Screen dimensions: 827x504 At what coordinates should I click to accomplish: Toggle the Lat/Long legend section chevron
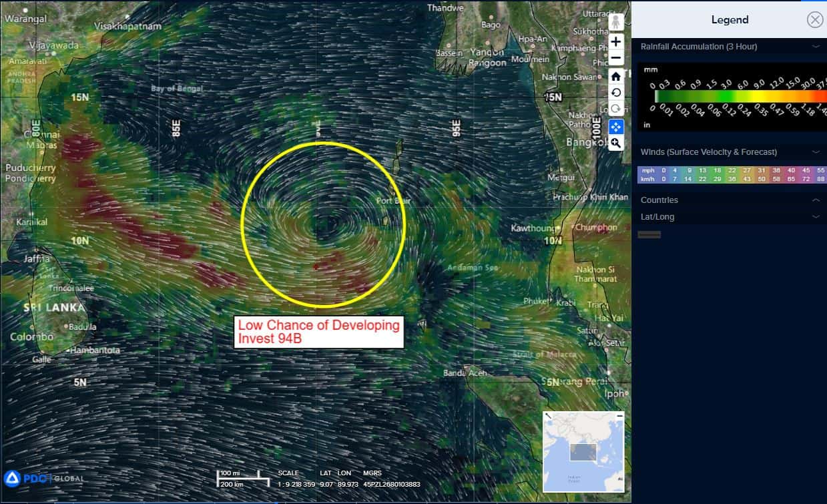816,217
